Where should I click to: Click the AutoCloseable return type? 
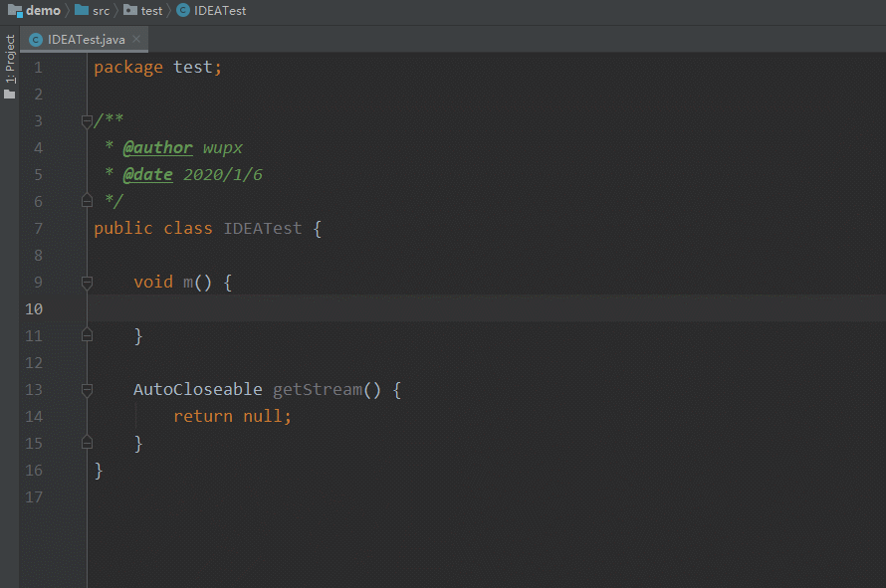pyautogui.click(x=198, y=389)
